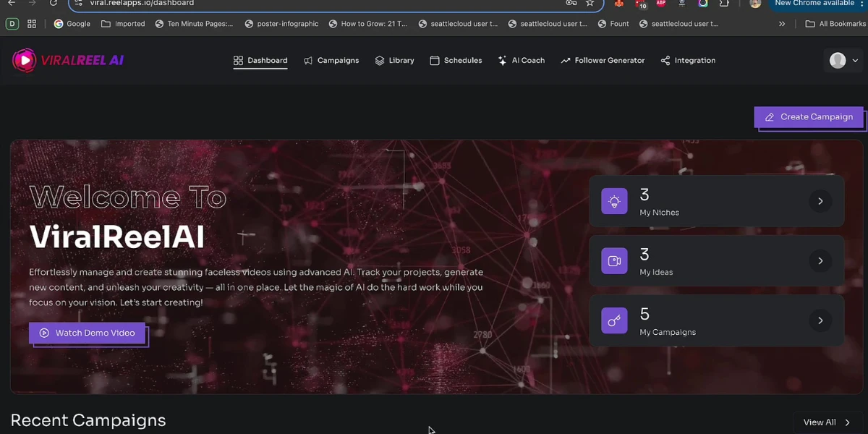Click the Welcome To ViralReelAI heading
868x434 pixels.
128,217
